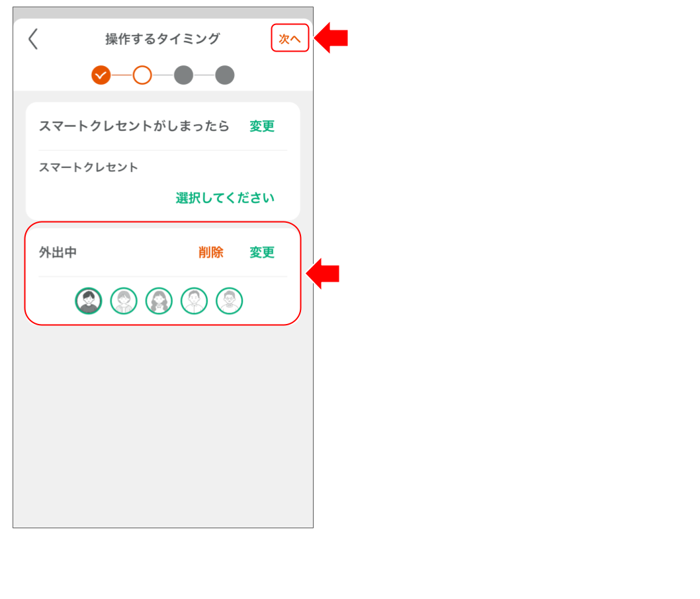The height and width of the screenshot is (599, 700).
Task: Tap the final gray step circle
Action: pos(225,75)
